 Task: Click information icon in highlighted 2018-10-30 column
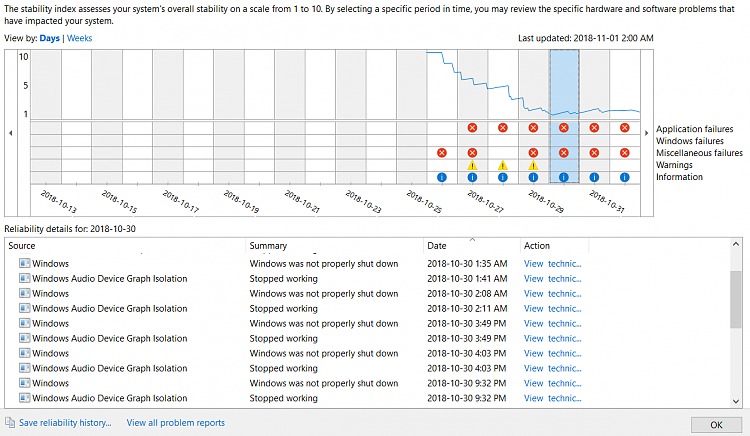pyautogui.click(x=564, y=177)
